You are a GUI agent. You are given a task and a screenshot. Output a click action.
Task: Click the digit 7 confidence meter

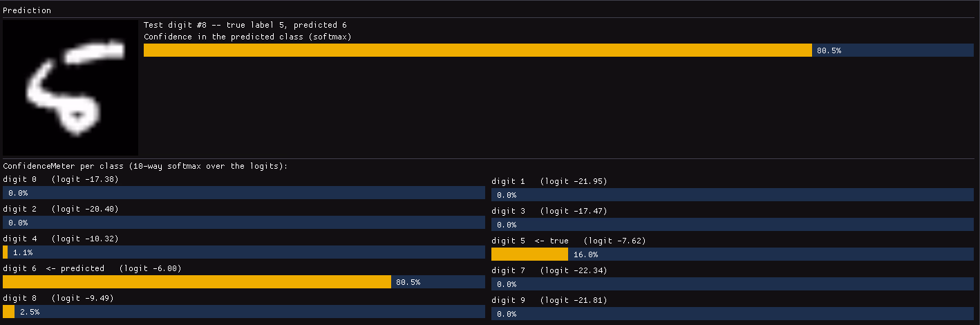pyautogui.click(x=733, y=284)
